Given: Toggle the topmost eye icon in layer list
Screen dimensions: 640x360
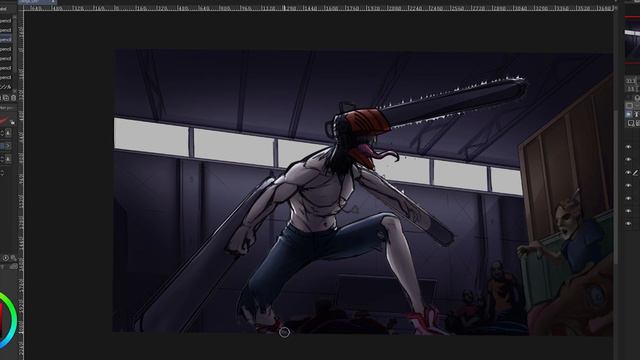Looking at the screenshot, I should click(629, 147).
